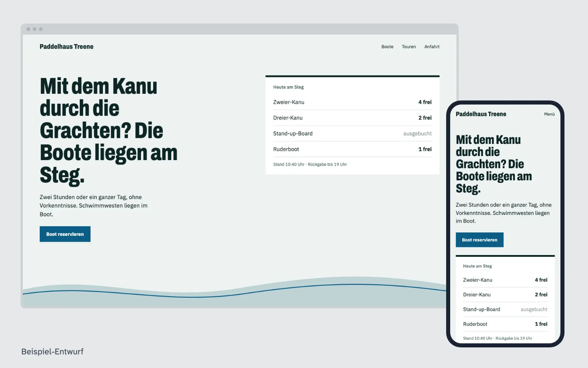Click the 'Beispiel-Entwurf' caption

[x=53, y=351]
